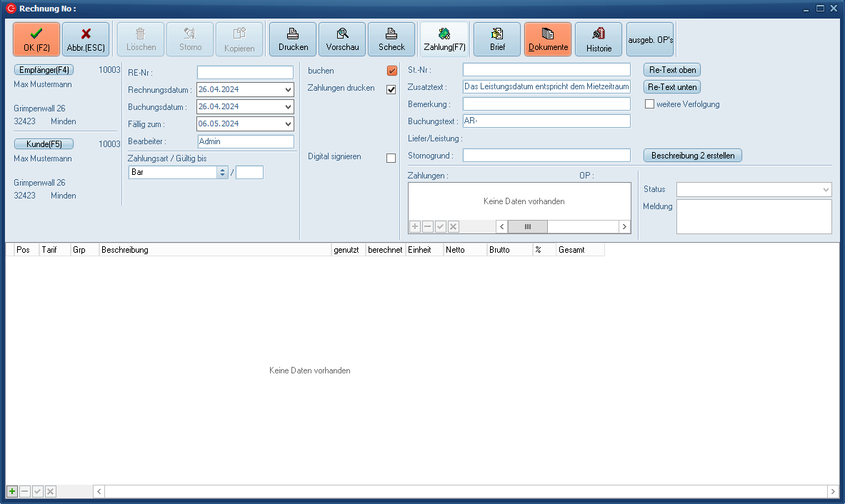The height and width of the screenshot is (504, 845).
Task: Expand the Status dropdown
Action: [826, 190]
